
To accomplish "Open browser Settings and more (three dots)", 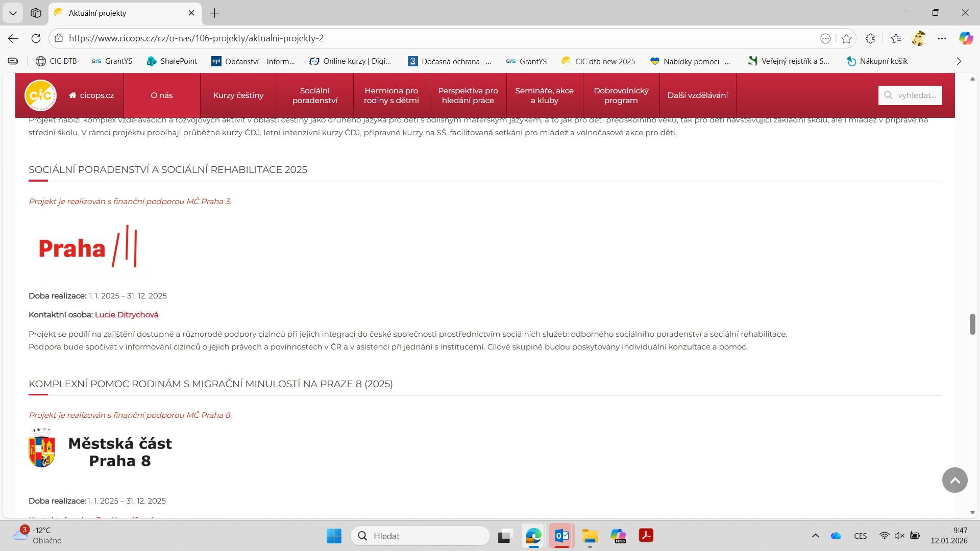I will (x=942, y=38).
